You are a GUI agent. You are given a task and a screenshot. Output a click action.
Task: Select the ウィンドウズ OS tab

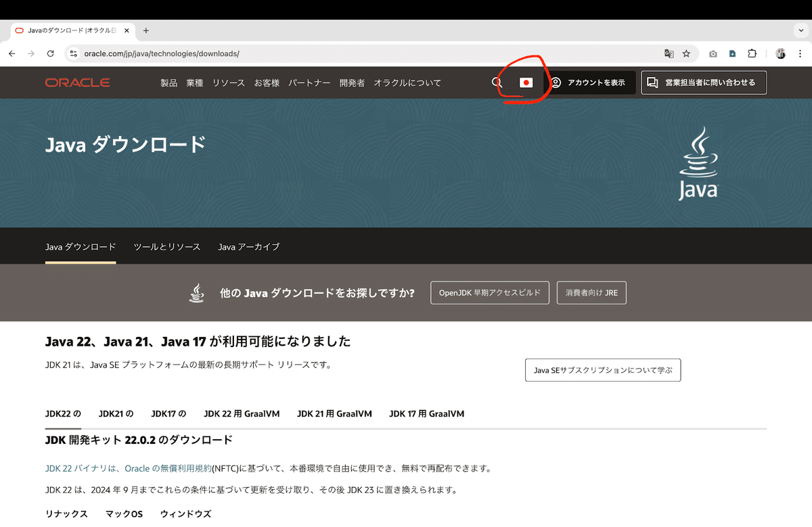tap(185, 514)
